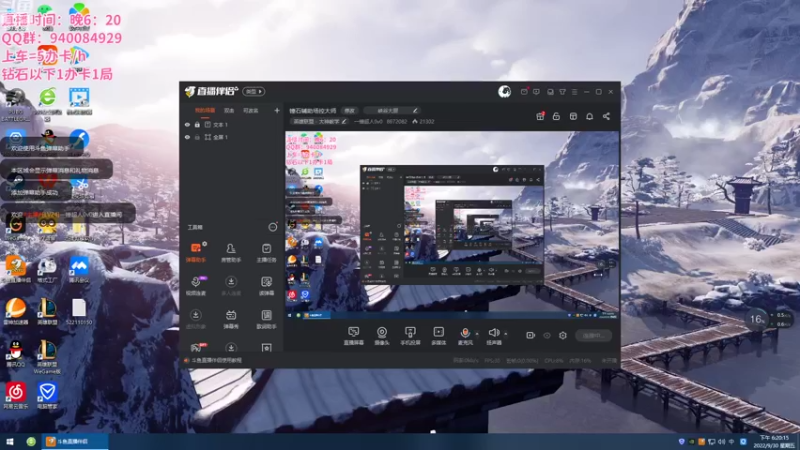Toggle lock for 文本 1 layer

point(197,124)
